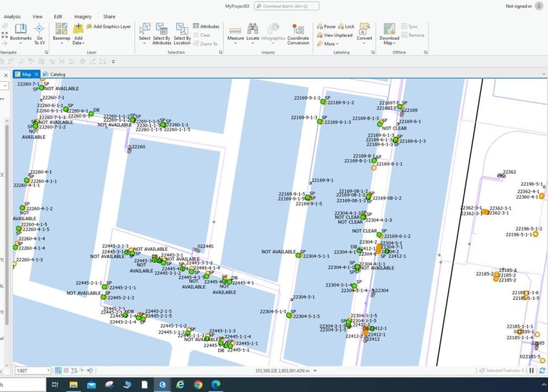Expand the Measure dropdown arrow
Image resolution: width=548 pixels, height=392 pixels.
[235, 43]
